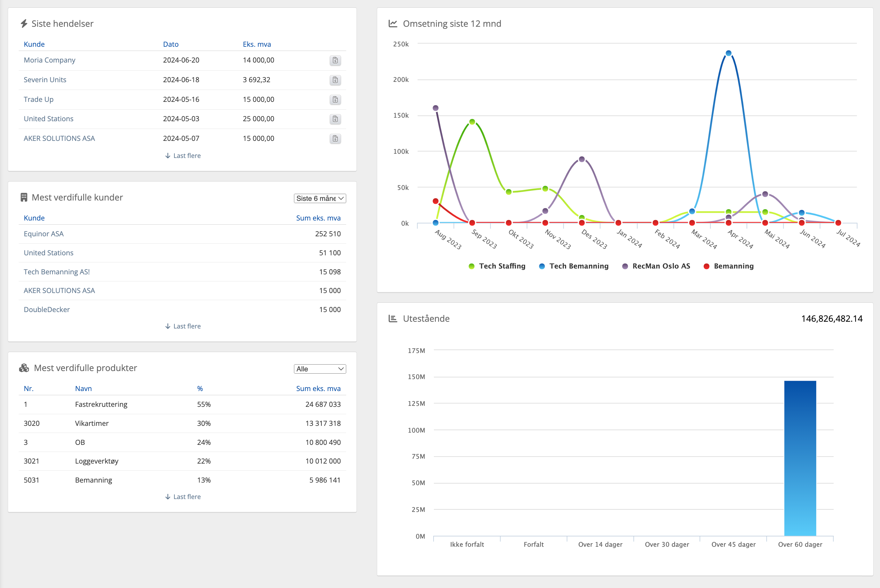Click the building icon beside Mest verdifulle kunder

click(x=24, y=197)
